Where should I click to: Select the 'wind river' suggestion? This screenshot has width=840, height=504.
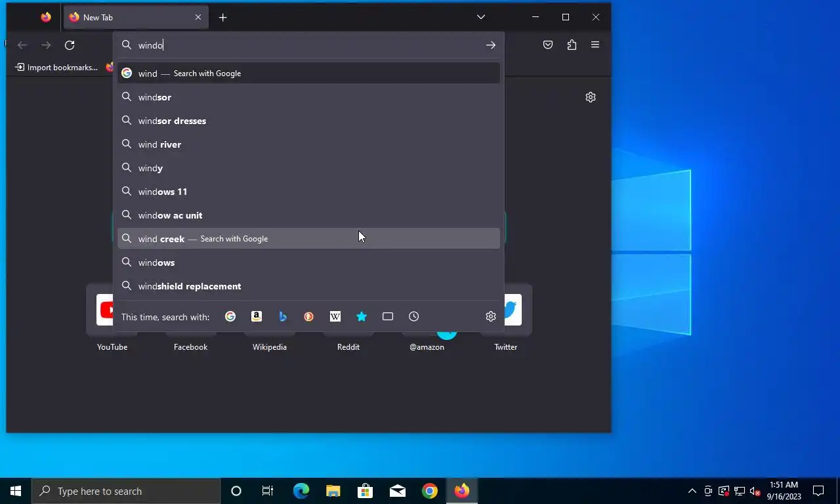(x=308, y=144)
